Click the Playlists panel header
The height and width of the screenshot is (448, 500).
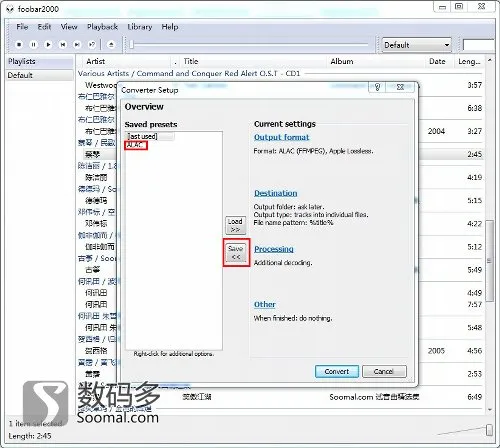[40, 61]
